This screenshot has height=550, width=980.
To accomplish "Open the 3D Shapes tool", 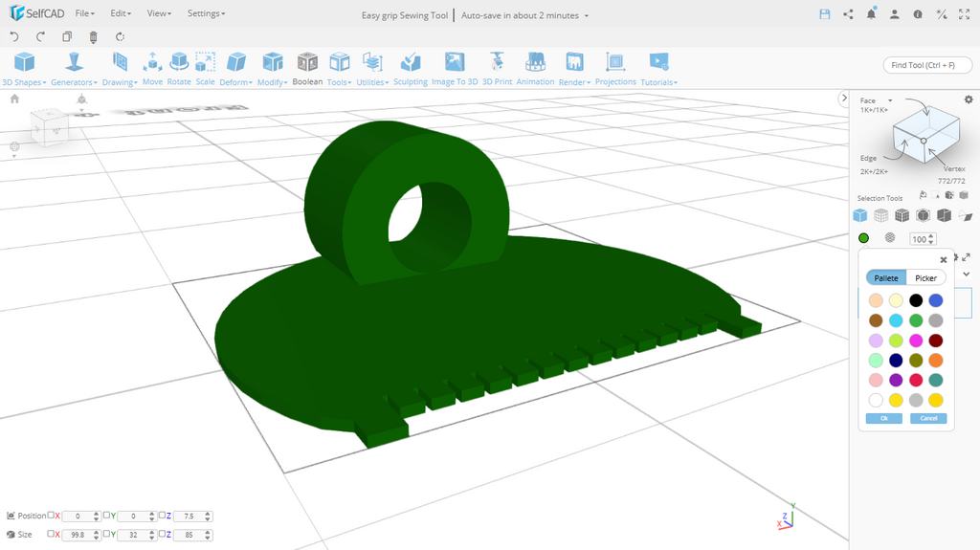I will coord(24,69).
